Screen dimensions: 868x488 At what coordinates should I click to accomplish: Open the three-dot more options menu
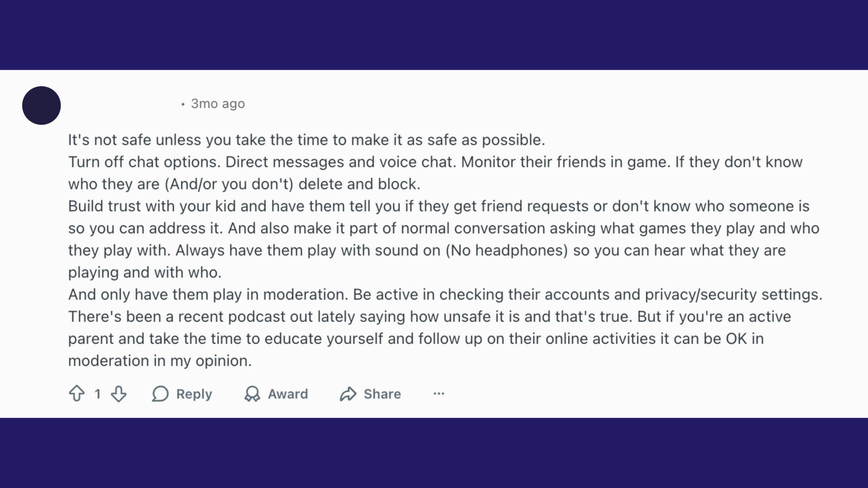pos(439,393)
